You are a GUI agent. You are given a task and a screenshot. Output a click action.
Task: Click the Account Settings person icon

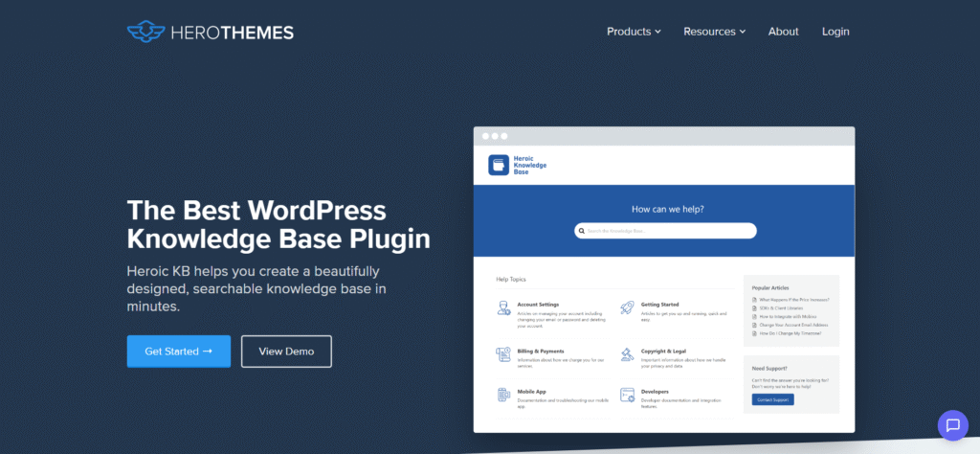click(x=503, y=307)
